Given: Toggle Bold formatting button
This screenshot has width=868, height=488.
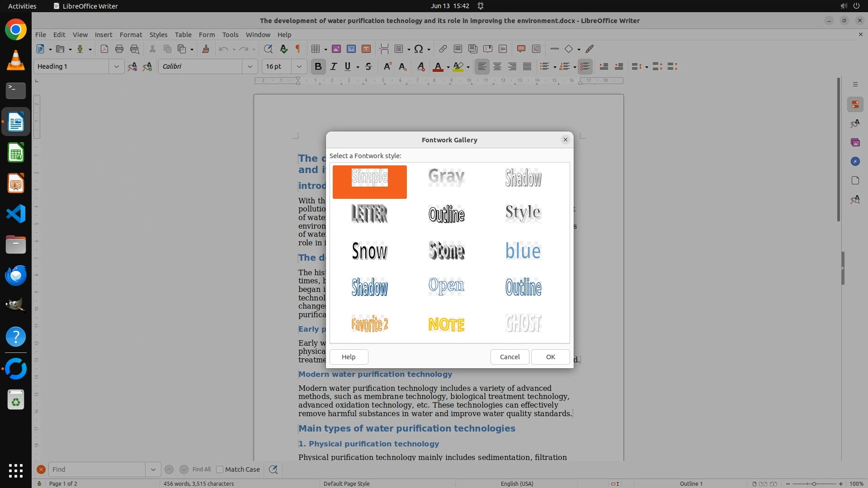Looking at the screenshot, I should (318, 66).
